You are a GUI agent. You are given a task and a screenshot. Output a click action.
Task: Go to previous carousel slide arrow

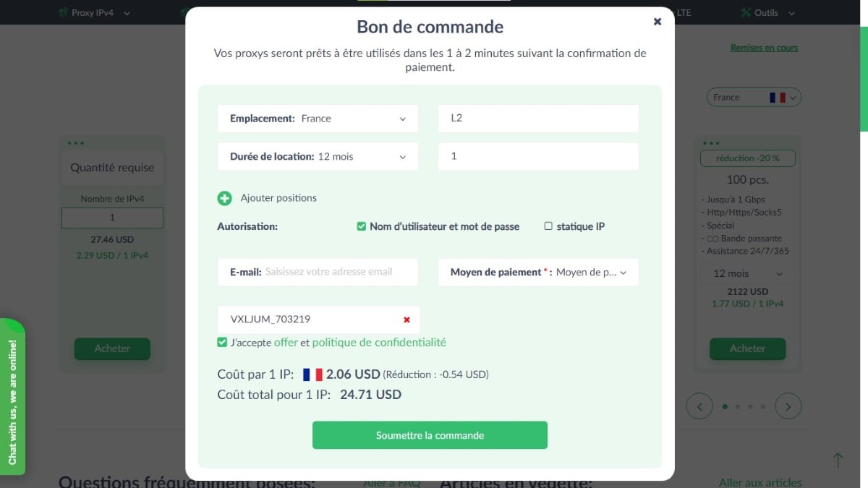[x=699, y=406]
